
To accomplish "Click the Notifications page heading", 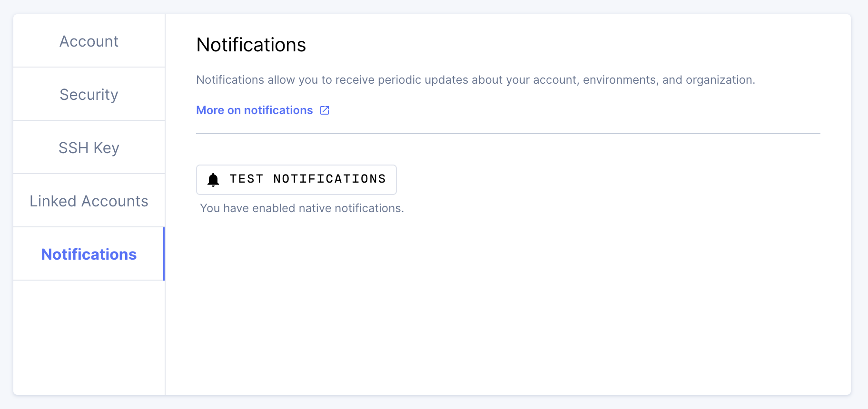I will 251,45.
